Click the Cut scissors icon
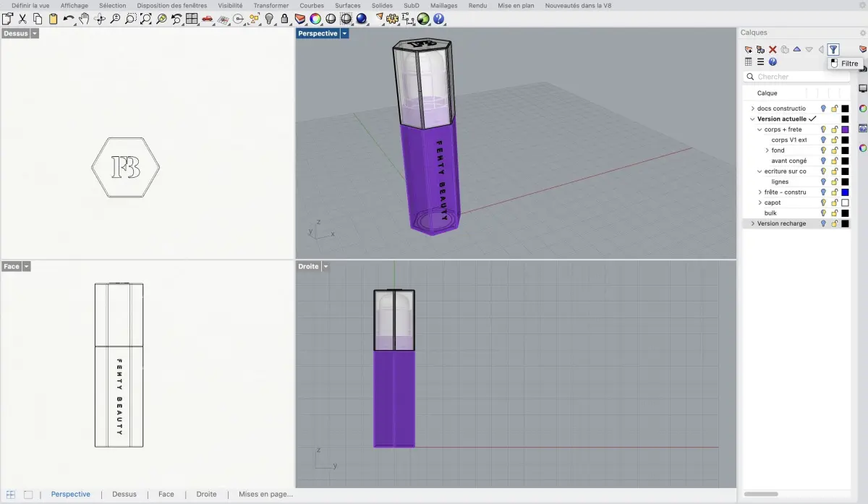 tap(22, 19)
